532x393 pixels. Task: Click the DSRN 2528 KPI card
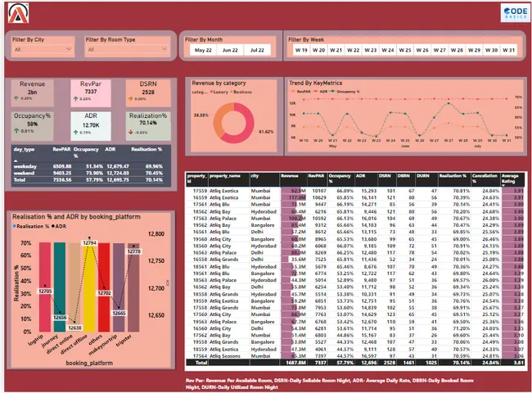tap(148, 93)
